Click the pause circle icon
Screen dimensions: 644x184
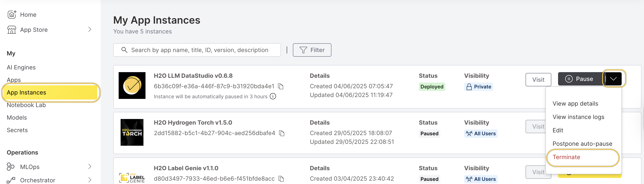pos(569,79)
